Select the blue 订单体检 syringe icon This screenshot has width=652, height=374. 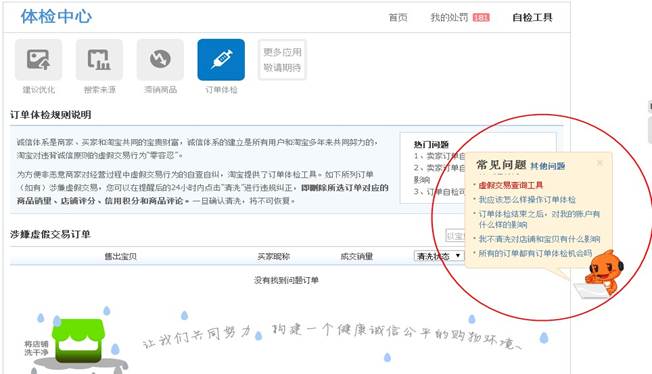pyautogui.click(x=221, y=59)
